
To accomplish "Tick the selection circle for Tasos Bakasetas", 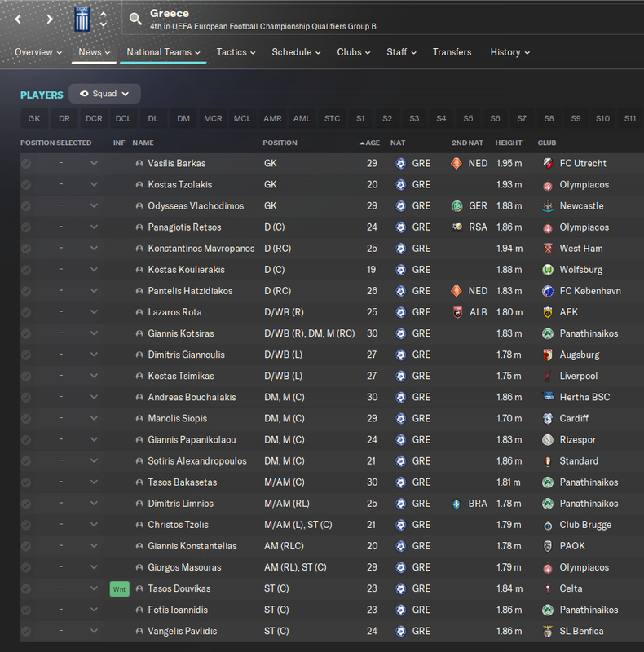I will [26, 482].
